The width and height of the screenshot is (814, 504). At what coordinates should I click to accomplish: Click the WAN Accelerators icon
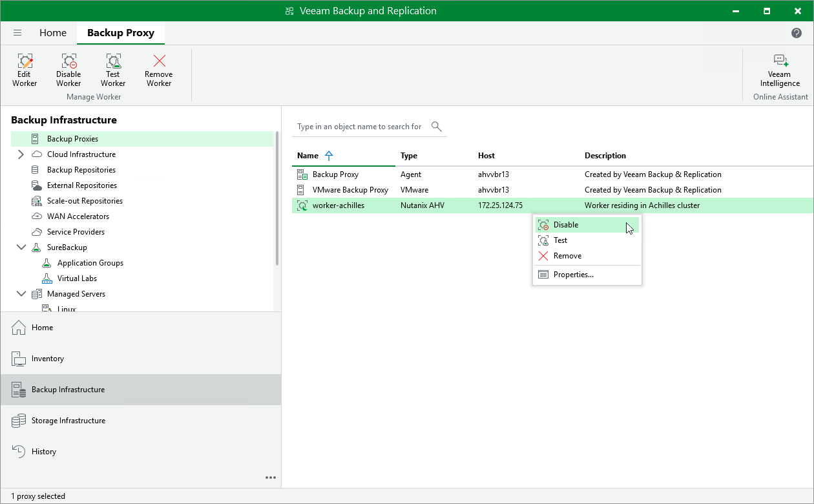[x=36, y=216]
